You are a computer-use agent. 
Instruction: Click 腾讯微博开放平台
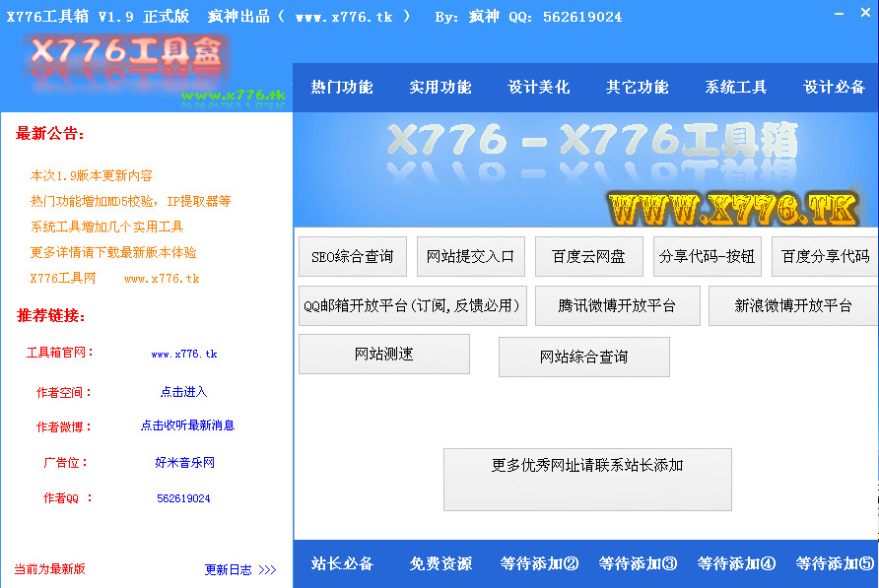(x=618, y=305)
